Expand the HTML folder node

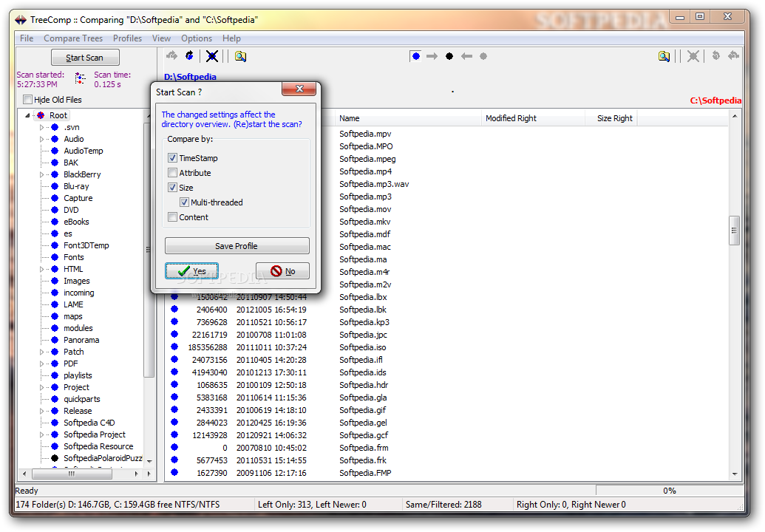coord(41,269)
